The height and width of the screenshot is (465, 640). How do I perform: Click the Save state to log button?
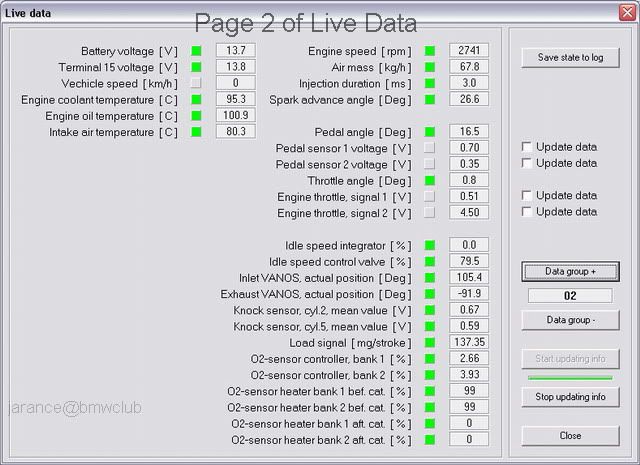tap(570, 58)
